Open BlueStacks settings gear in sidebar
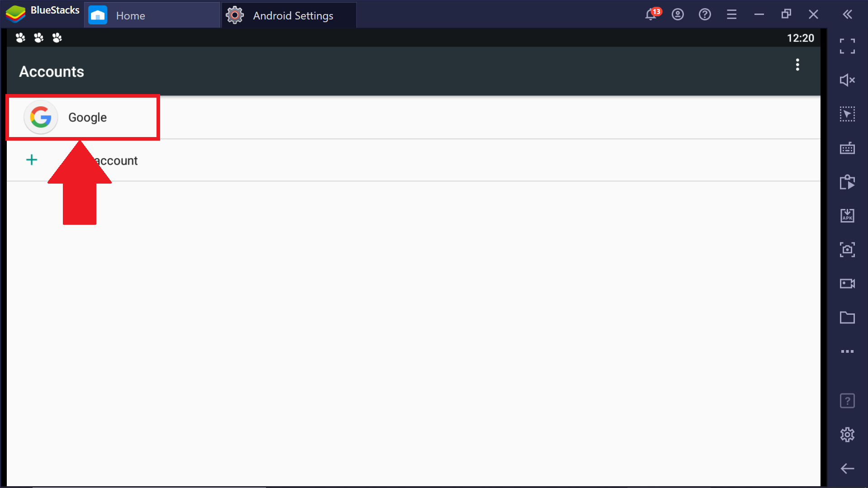 coord(847,435)
